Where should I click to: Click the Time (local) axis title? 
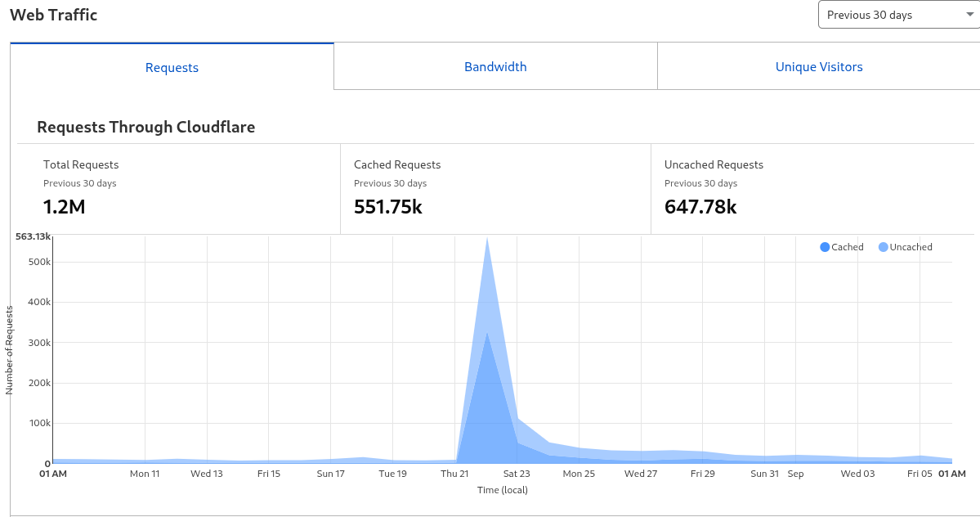tap(502, 490)
